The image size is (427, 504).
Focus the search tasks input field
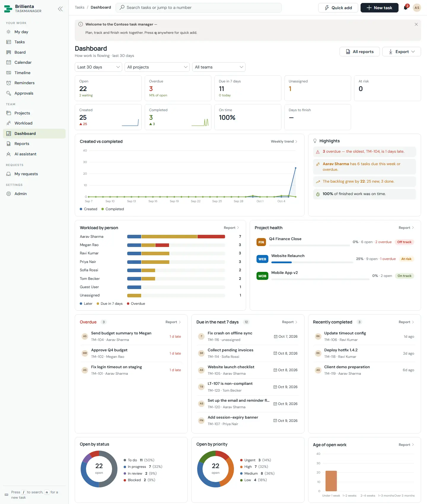pos(199,8)
